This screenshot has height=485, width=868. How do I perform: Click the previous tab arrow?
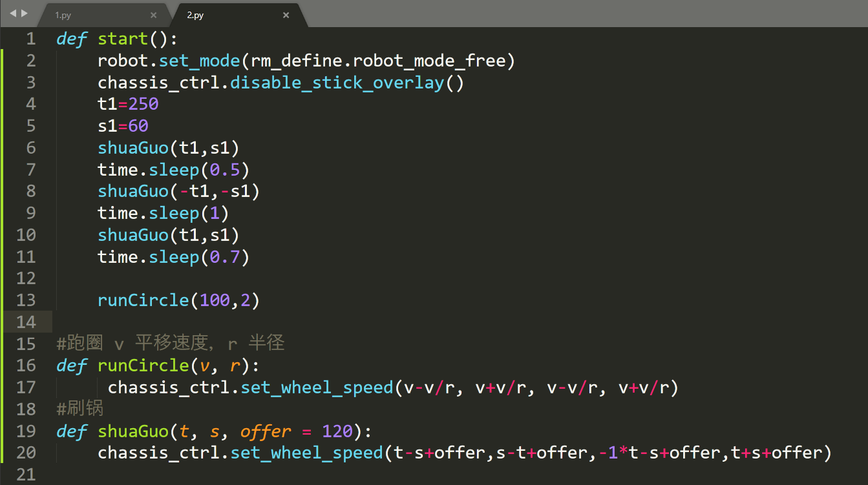pos(13,13)
